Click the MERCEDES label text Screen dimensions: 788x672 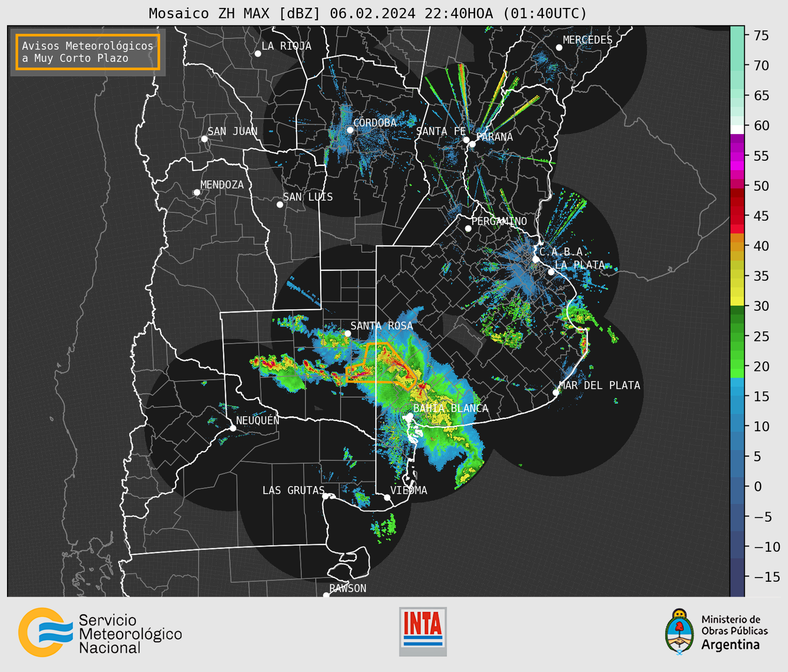(x=588, y=40)
